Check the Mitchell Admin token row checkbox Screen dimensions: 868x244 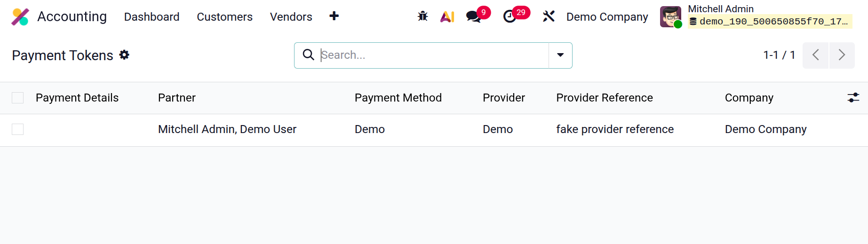click(x=18, y=129)
